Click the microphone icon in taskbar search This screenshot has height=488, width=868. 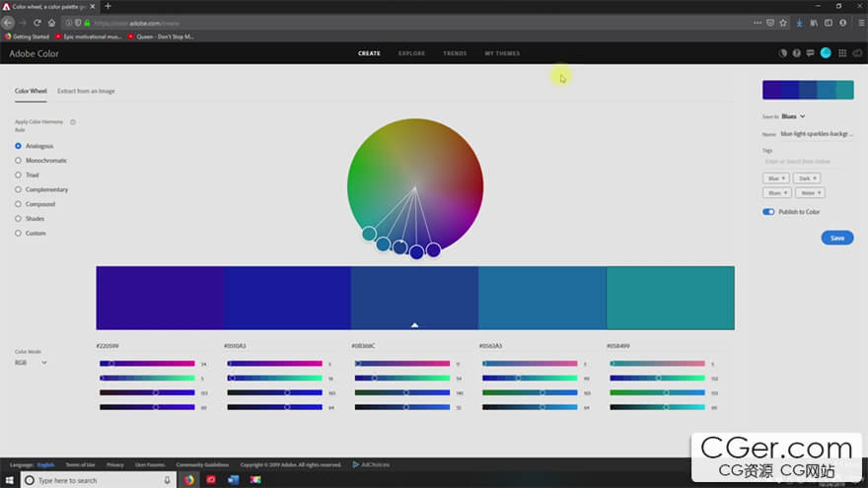(x=167, y=480)
